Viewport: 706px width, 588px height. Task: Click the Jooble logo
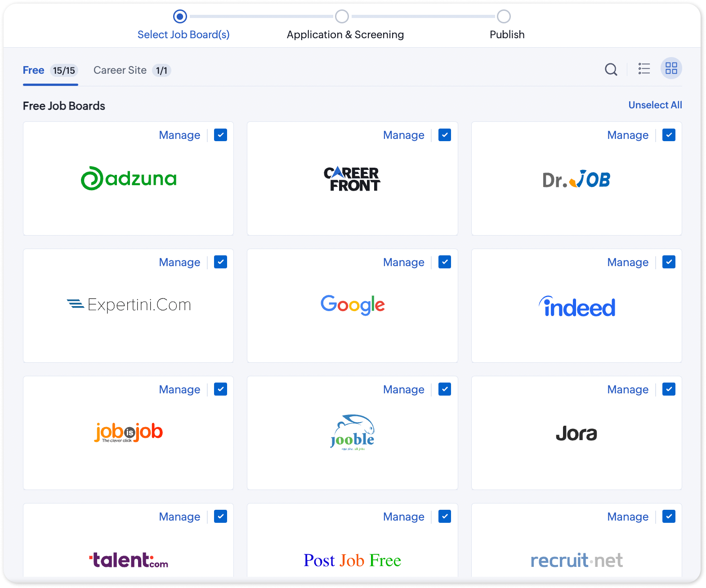coord(353,432)
